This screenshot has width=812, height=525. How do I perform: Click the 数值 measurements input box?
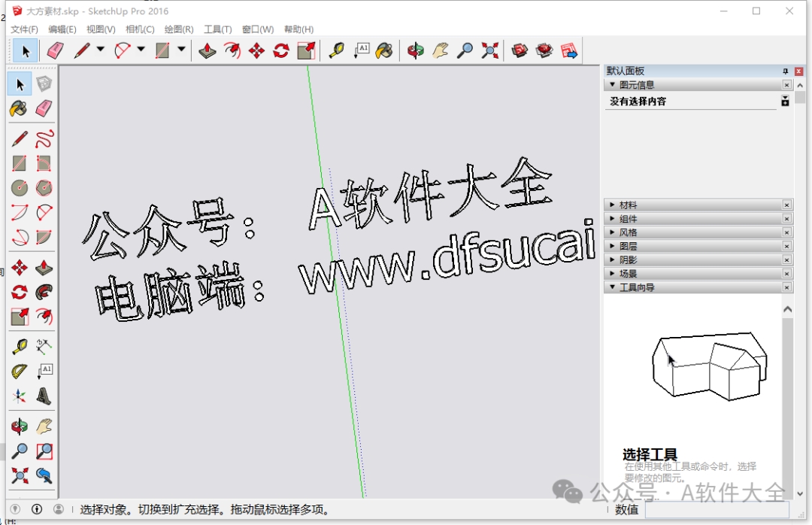click(717, 509)
